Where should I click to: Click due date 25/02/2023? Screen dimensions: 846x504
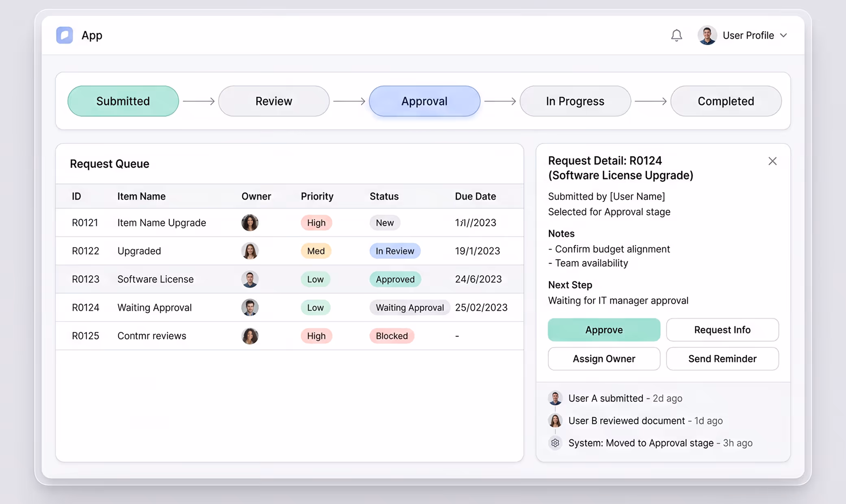pyautogui.click(x=481, y=307)
